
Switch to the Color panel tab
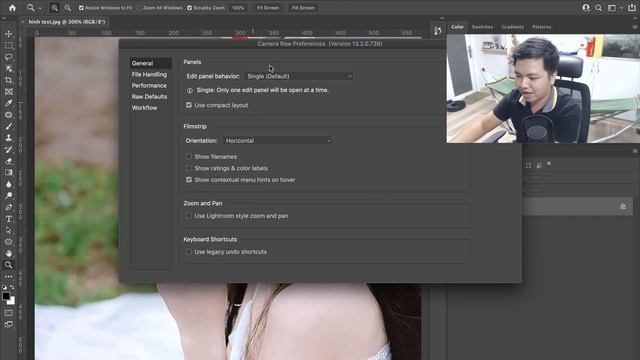tap(457, 27)
